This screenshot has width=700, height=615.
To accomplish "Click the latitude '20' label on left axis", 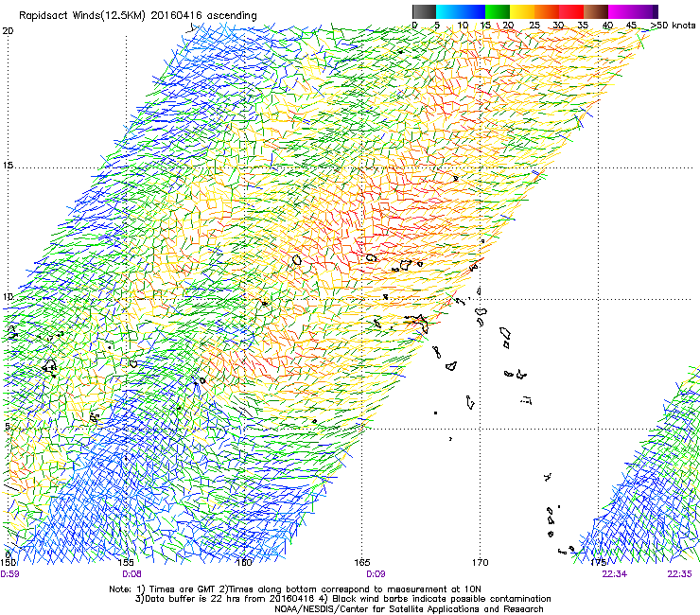I will (x=8, y=31).
